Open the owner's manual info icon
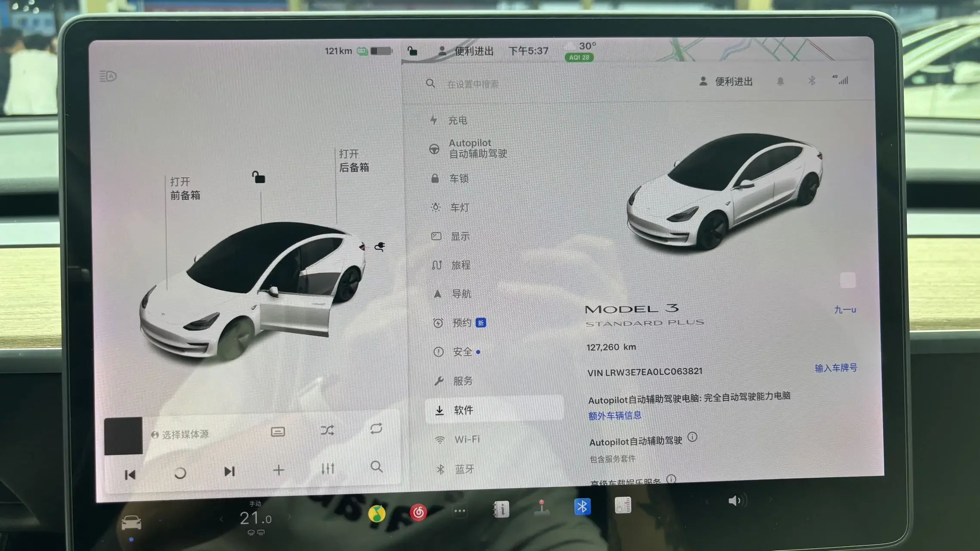 coord(501,509)
